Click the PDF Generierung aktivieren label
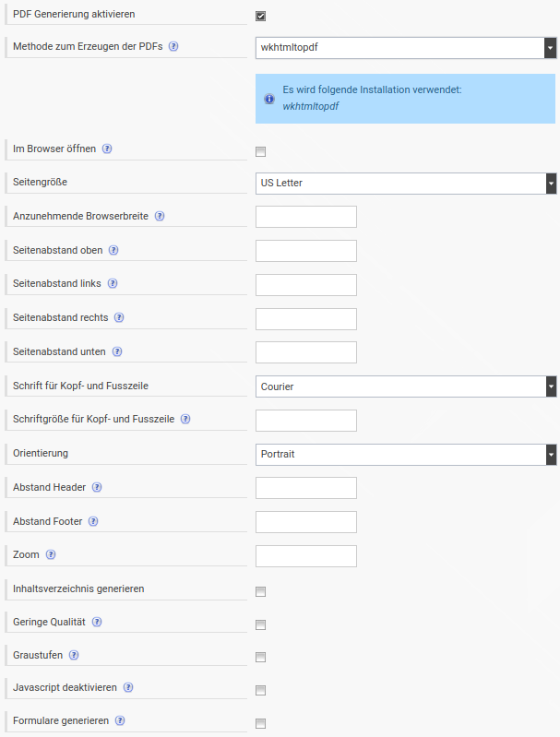 (74, 14)
